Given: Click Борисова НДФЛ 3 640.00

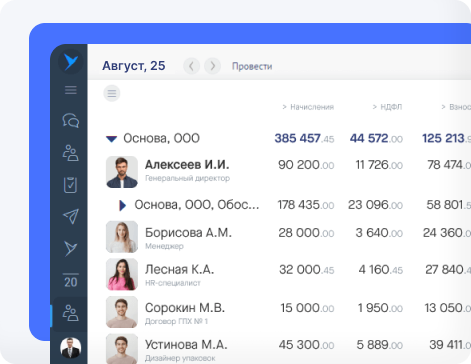Looking at the screenshot, I should click(x=379, y=233).
